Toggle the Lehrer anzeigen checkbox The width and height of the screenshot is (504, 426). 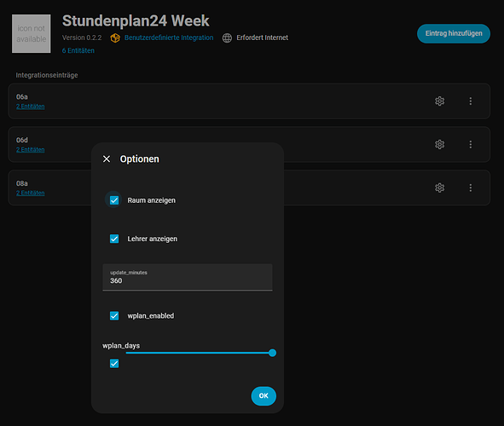[x=114, y=239]
